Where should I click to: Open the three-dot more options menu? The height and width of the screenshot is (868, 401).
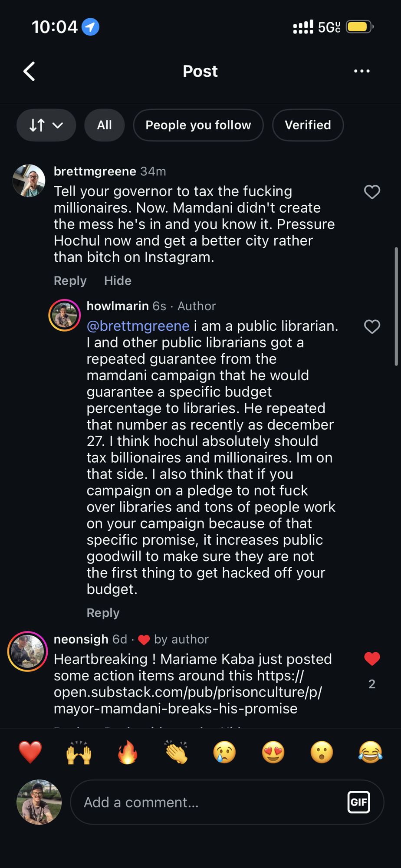click(x=362, y=71)
